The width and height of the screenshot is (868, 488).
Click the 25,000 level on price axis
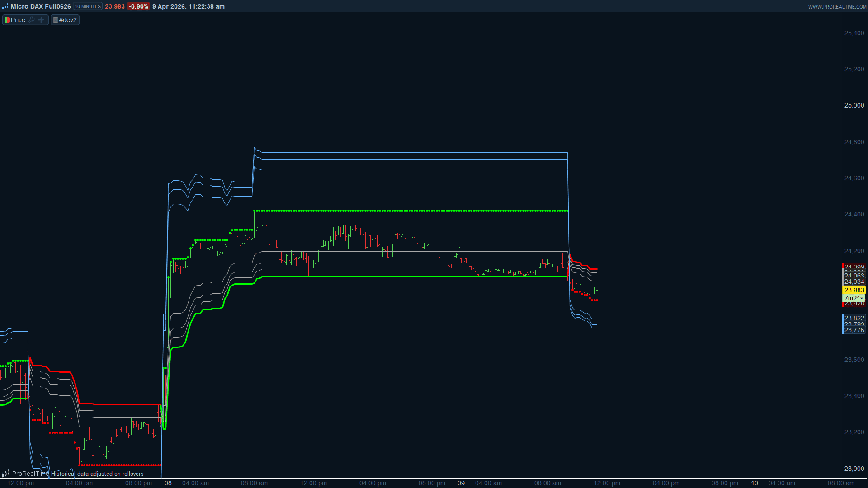tap(854, 105)
